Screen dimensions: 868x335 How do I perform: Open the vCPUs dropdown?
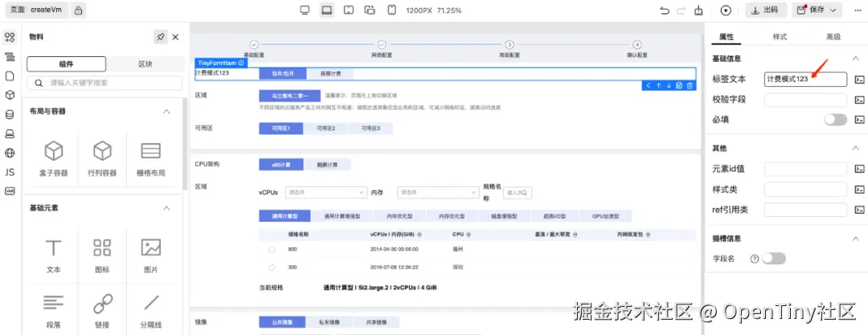(325, 192)
